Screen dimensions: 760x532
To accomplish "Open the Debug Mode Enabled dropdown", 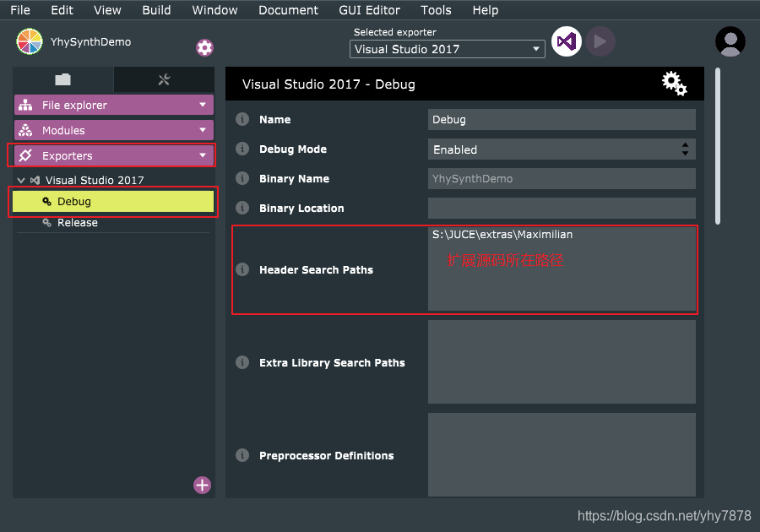I will tap(562, 149).
